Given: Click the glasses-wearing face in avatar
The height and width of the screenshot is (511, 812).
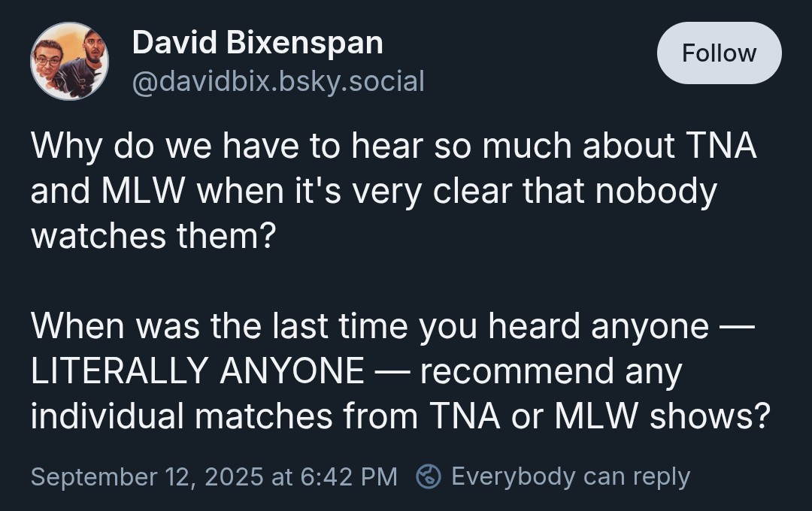Looking at the screenshot, I should [x=50, y=60].
